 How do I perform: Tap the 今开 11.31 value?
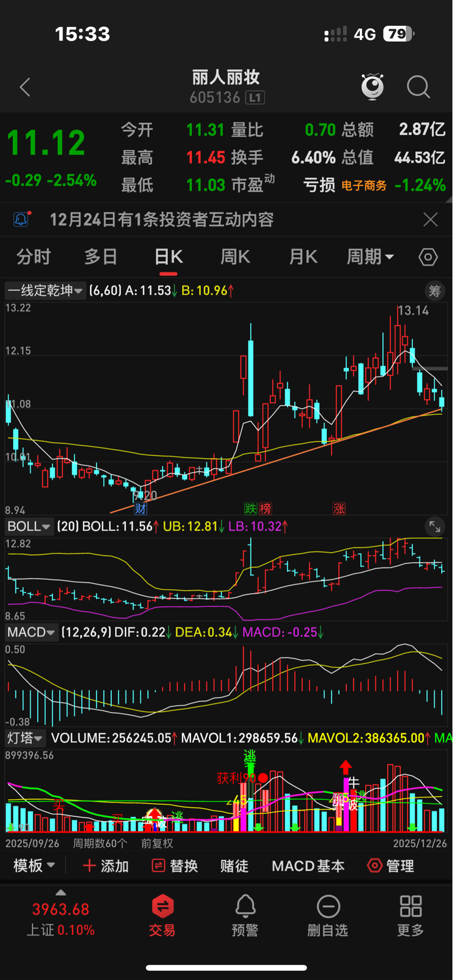coord(205,129)
